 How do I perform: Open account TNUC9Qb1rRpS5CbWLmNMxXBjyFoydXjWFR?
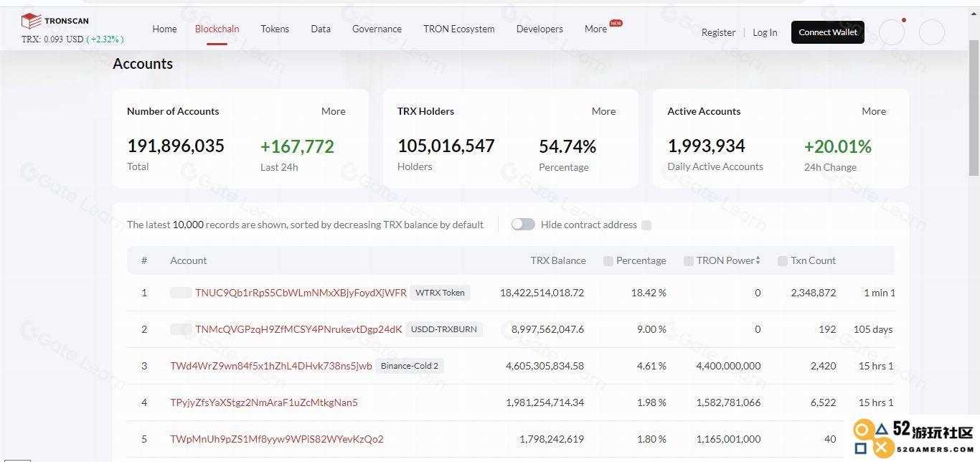pos(301,293)
